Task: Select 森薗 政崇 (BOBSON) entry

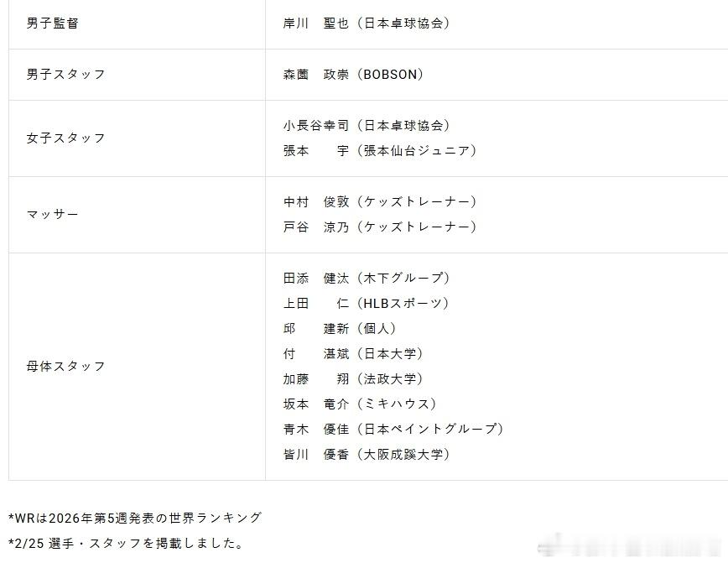Action: [353, 75]
